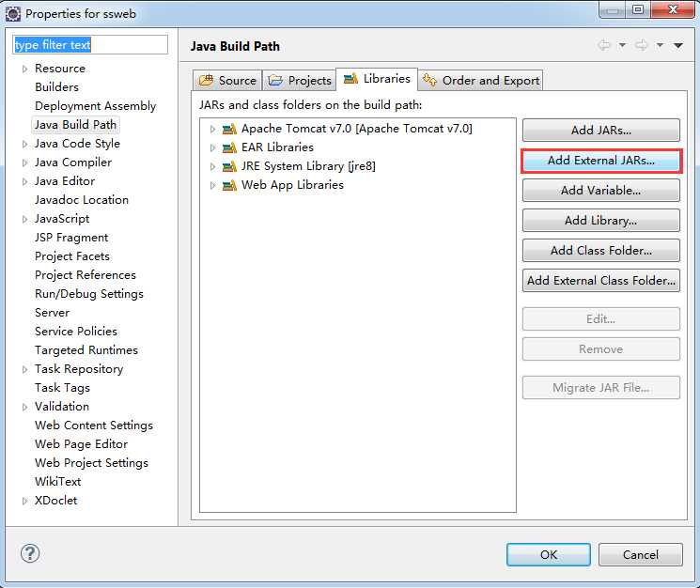This screenshot has height=588, width=700.
Task: Select Project Facets in the tree
Action: pyautogui.click(x=72, y=256)
